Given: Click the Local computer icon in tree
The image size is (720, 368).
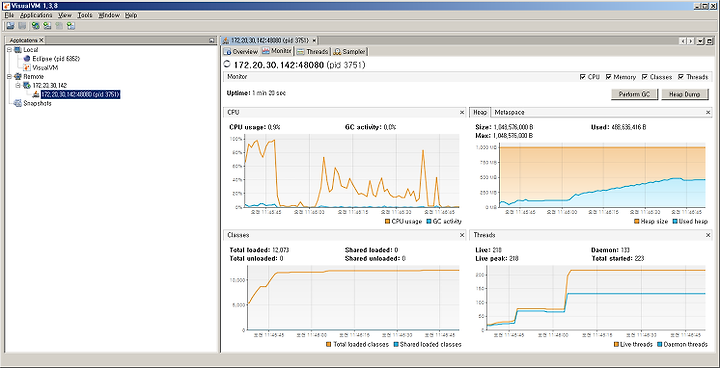Looking at the screenshot, I should pos(18,49).
